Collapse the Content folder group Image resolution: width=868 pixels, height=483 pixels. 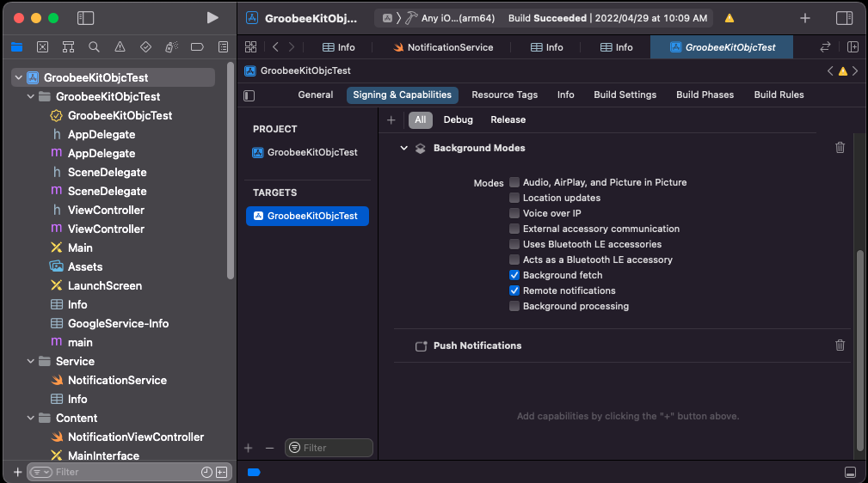pos(31,418)
